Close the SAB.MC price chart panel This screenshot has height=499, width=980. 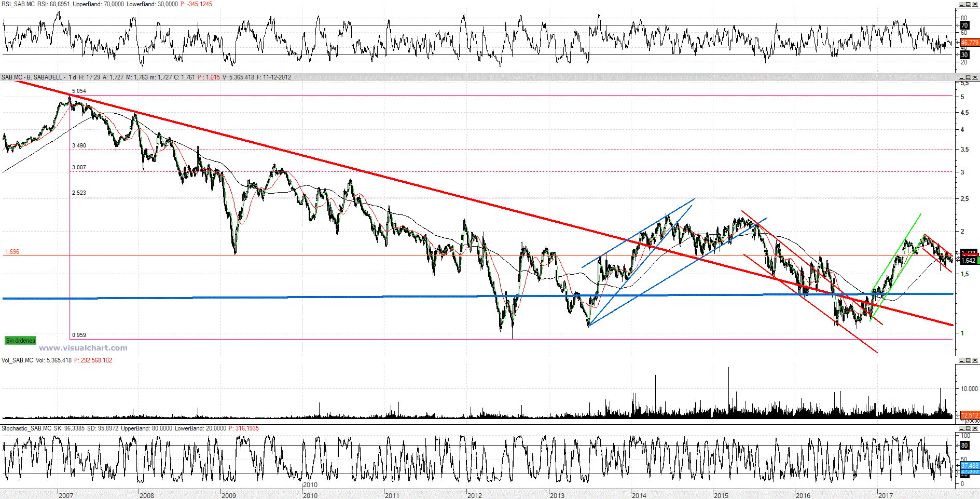point(975,77)
